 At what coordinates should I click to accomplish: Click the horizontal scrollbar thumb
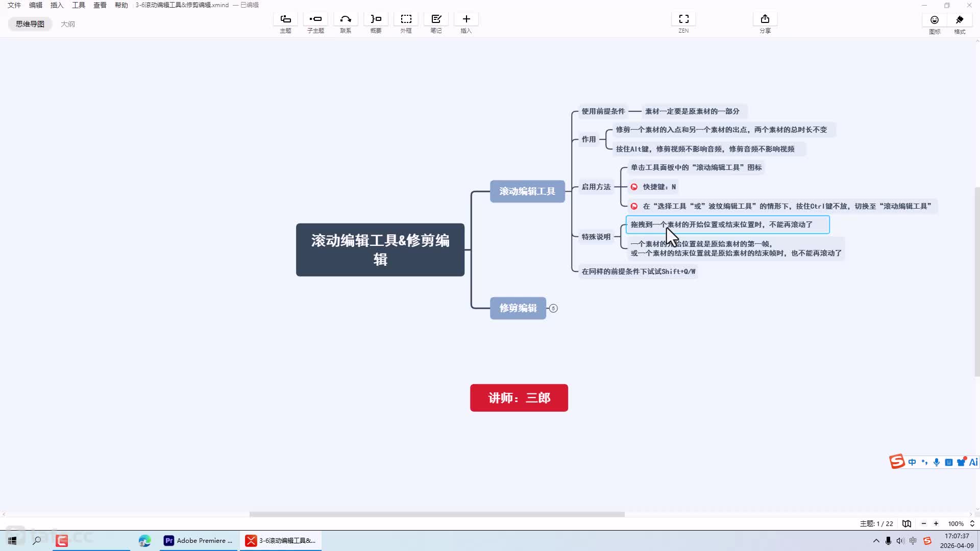[437, 514]
